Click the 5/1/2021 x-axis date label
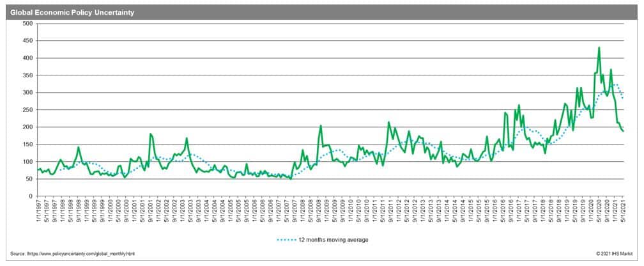 [x=623, y=214]
